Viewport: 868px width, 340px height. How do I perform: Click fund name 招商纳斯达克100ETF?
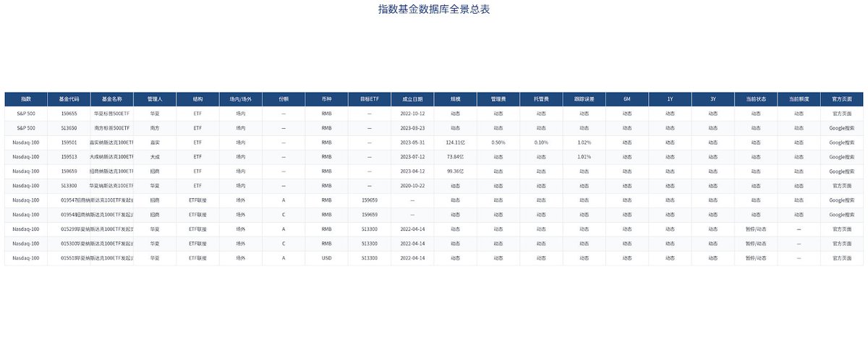[x=112, y=171]
